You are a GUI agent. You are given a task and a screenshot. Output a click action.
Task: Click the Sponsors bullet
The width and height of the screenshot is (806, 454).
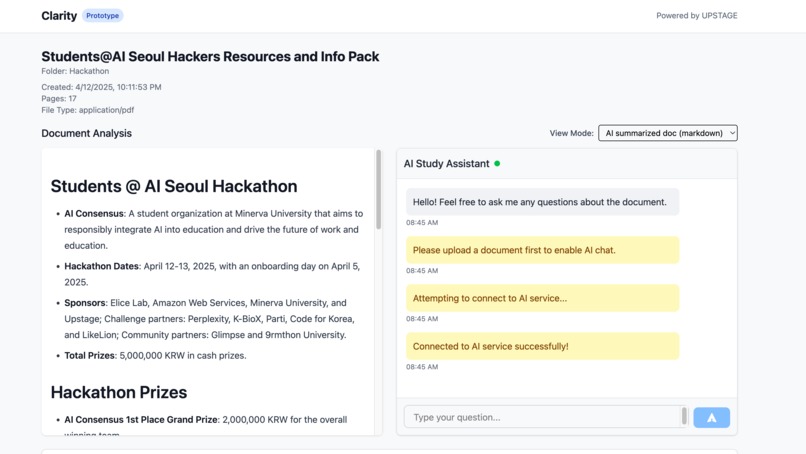tap(209, 319)
